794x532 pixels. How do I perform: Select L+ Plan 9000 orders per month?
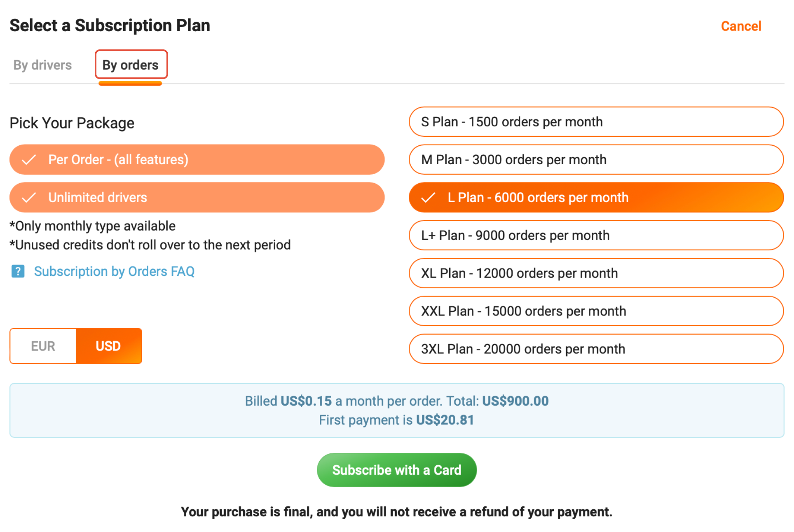(x=595, y=236)
